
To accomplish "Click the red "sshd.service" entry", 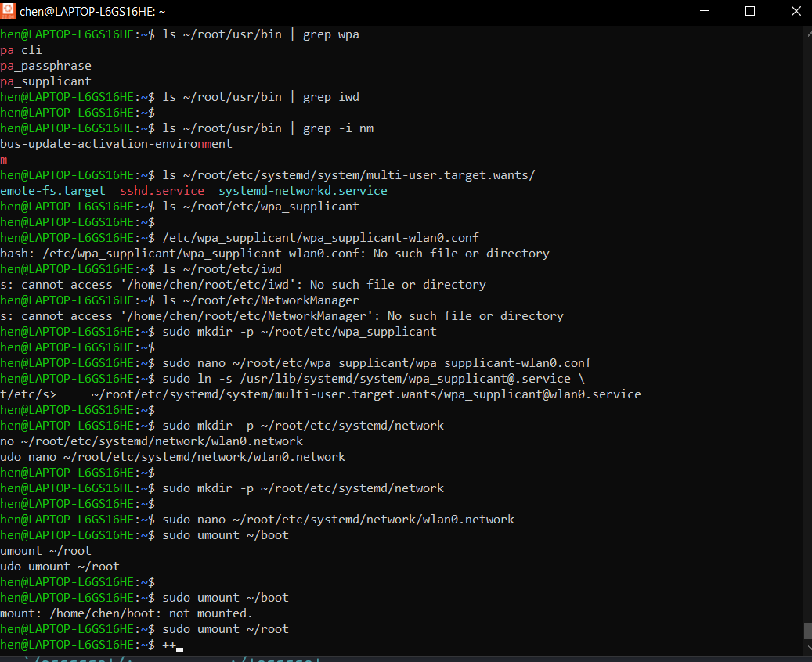I will [x=162, y=191].
